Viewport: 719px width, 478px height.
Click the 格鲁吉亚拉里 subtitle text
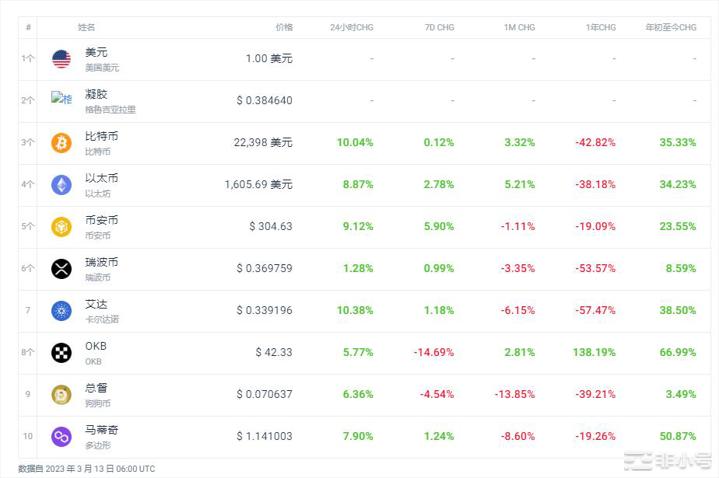tap(111, 110)
